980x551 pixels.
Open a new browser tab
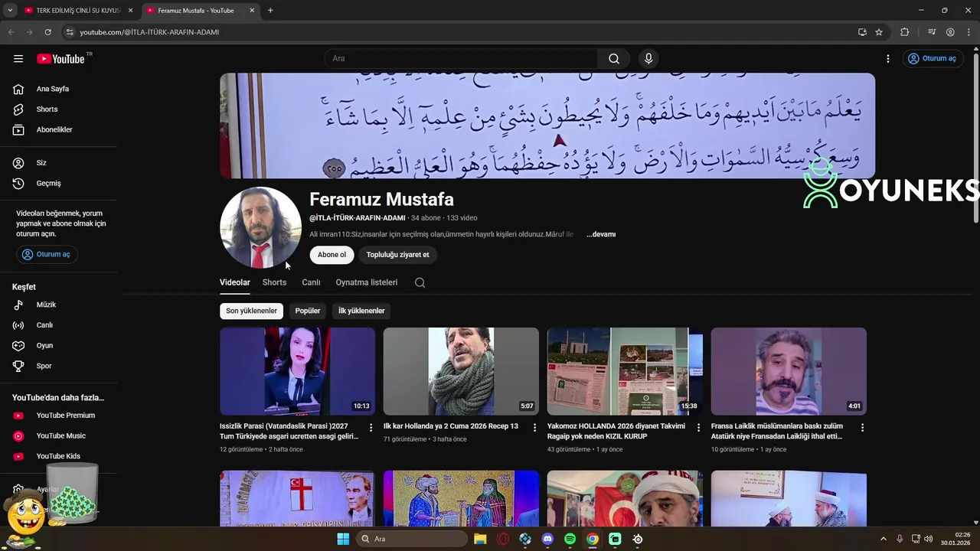[x=270, y=11]
